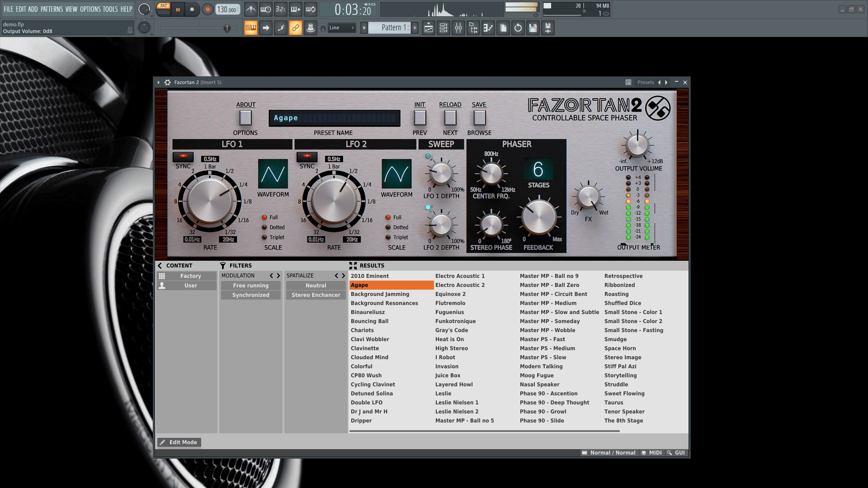Image resolution: width=868 pixels, height=488 pixels.
Task: Open the FILE menu
Action: 9,9
